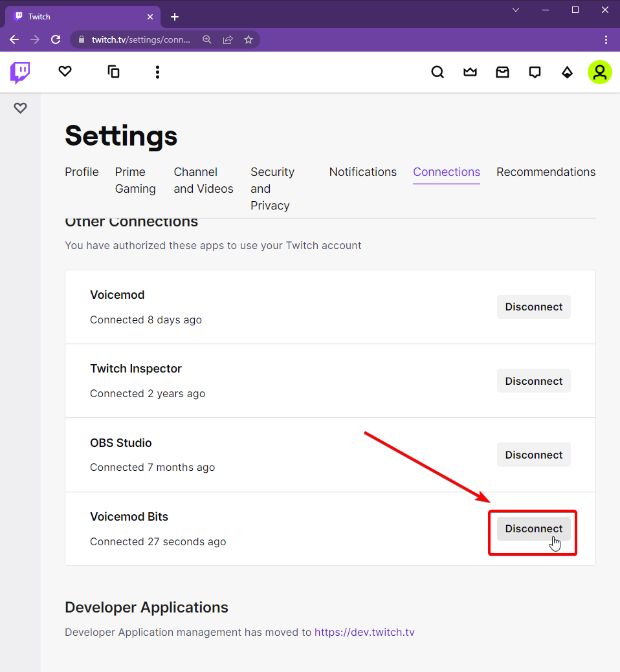Select the Connections tab

pyautogui.click(x=447, y=172)
